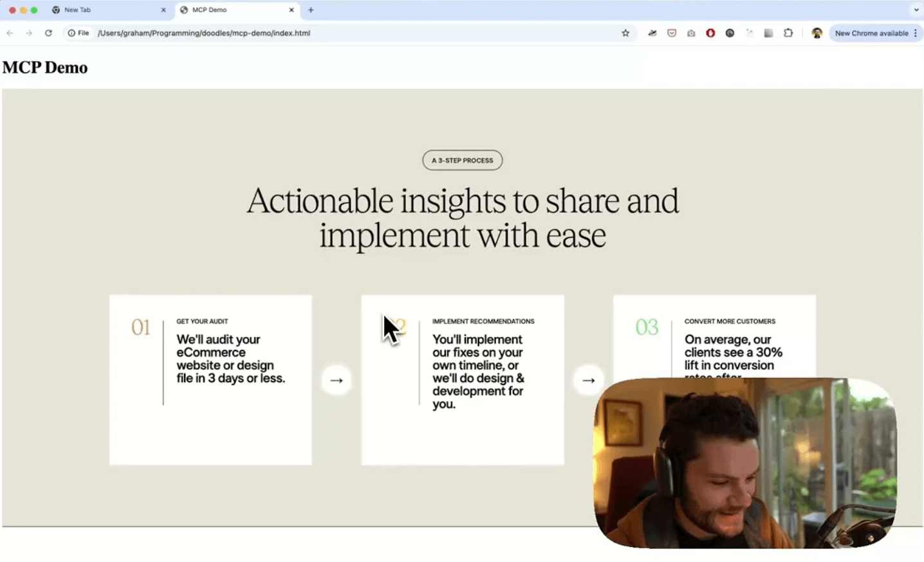Expand the tab search dropdown arrow
Screen dimensions: 924x562
pyautogui.click(x=916, y=10)
